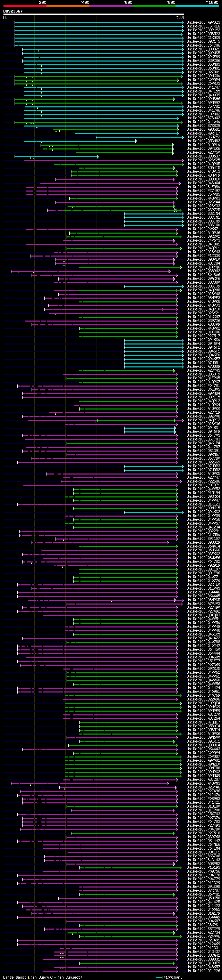Select the UniRef100_A9NSH6 entry
The height and width of the screenshot is (980, 222).
pyautogui.click(x=203, y=99)
